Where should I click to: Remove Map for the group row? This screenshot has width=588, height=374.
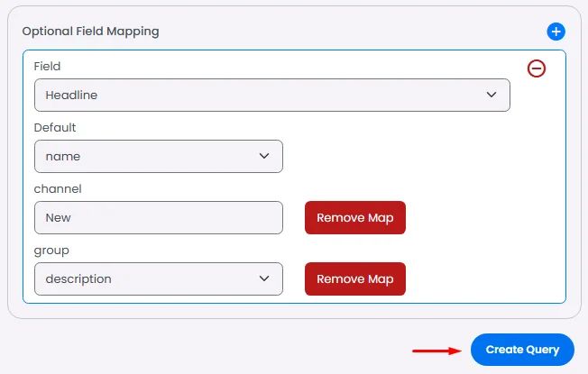(354, 278)
